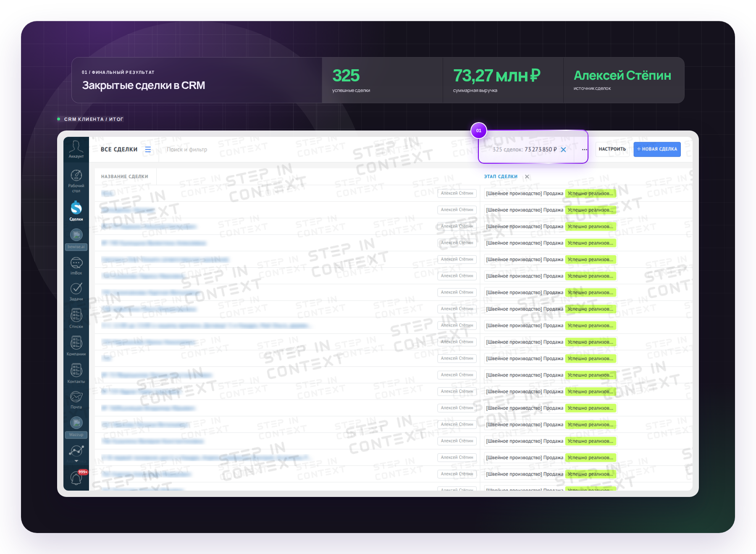Viewport: 756px width, 554px height.
Task: Open the analytics chart icon in sidebar
Action: coord(76,451)
